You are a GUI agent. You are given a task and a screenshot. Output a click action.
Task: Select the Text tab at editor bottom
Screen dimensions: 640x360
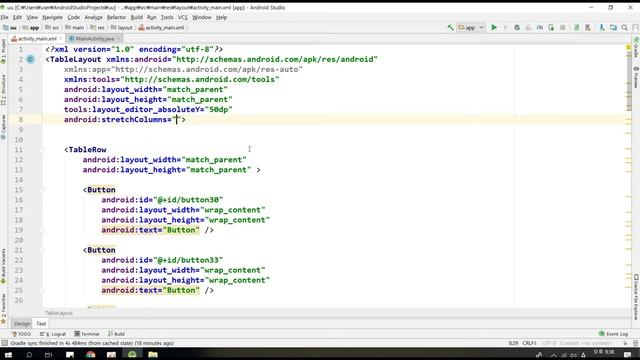(41, 324)
